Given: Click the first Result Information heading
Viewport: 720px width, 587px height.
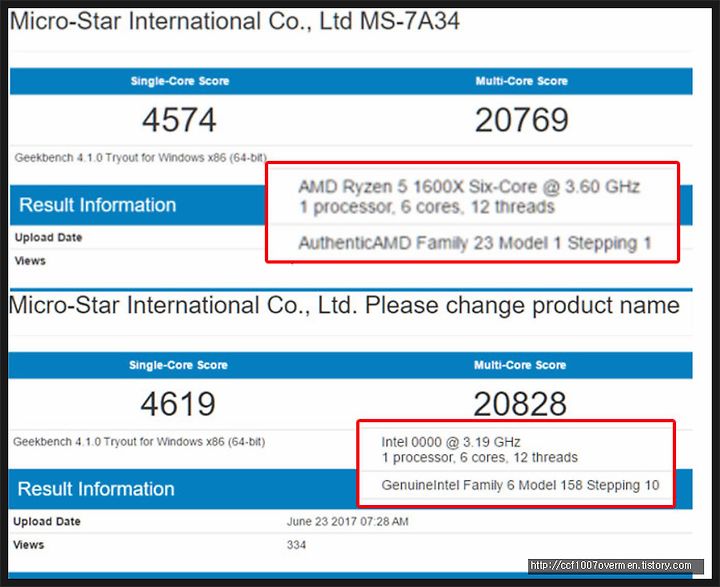Looking at the screenshot, I should 97,205.
